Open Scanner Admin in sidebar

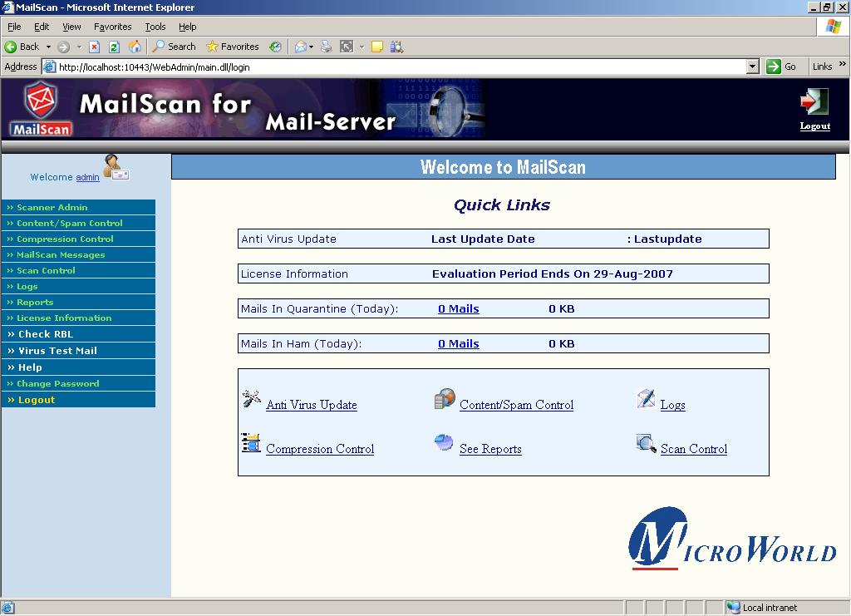79,207
